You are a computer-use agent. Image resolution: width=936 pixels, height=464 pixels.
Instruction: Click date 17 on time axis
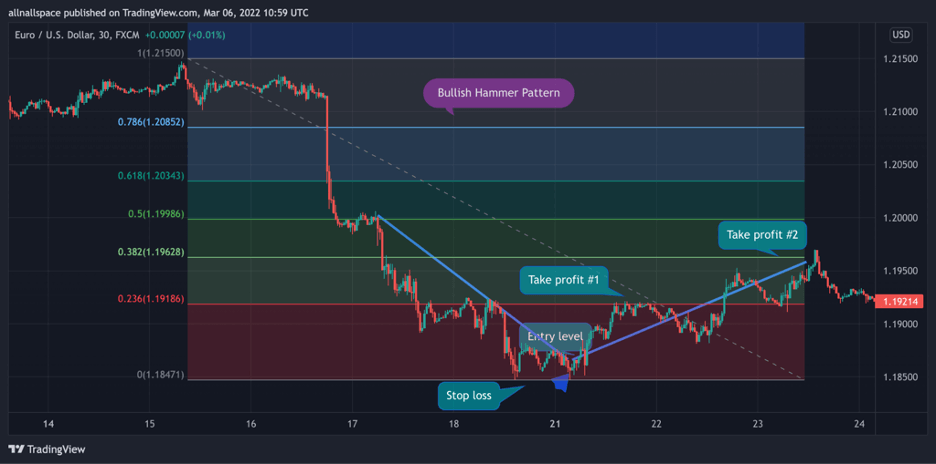[352, 425]
